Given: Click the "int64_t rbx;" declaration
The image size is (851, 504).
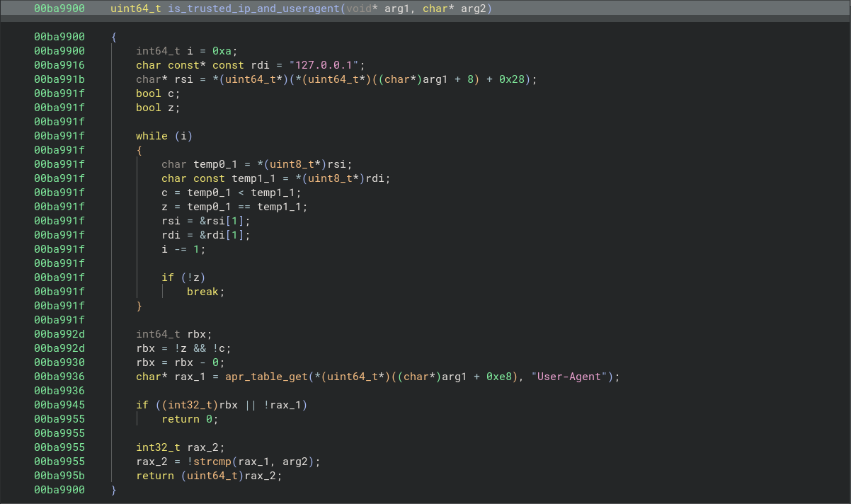Looking at the screenshot, I should [174, 334].
